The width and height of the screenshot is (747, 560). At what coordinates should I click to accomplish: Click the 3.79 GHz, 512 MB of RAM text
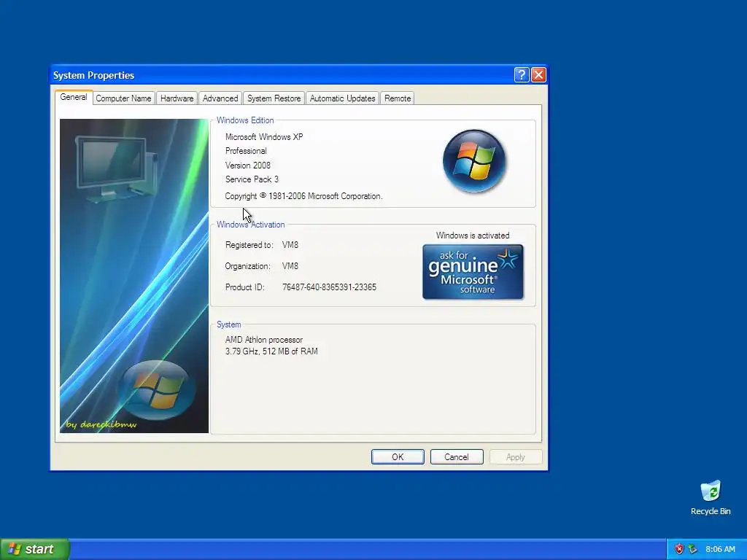271,351
